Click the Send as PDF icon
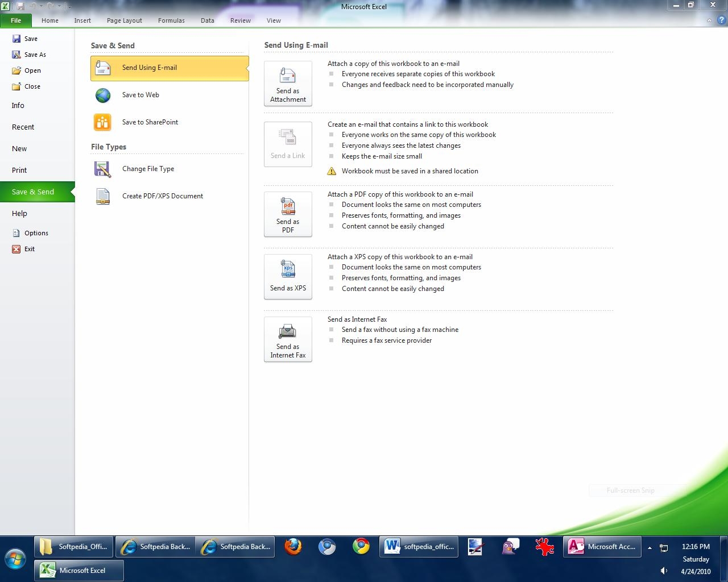 point(288,214)
